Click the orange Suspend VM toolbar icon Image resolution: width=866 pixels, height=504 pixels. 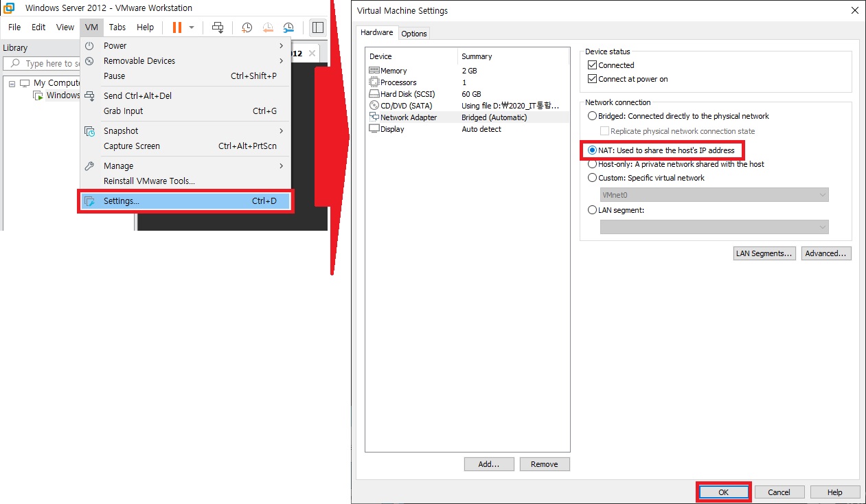coord(177,27)
